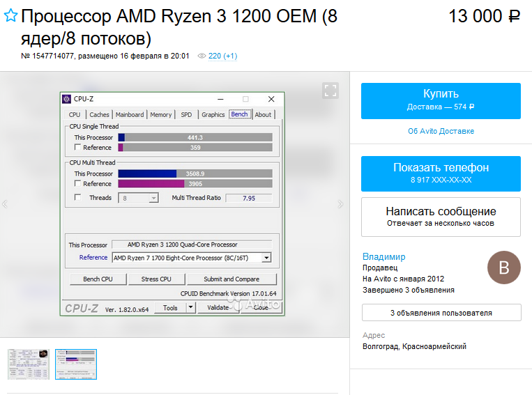Click address Волгоград, Красноармейский
Viewport: 532px width, 395px height.
tap(414, 346)
